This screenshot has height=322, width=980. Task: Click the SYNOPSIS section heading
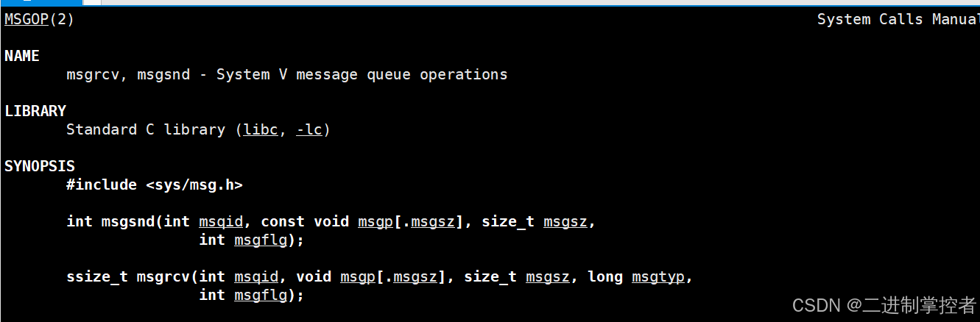point(40,166)
